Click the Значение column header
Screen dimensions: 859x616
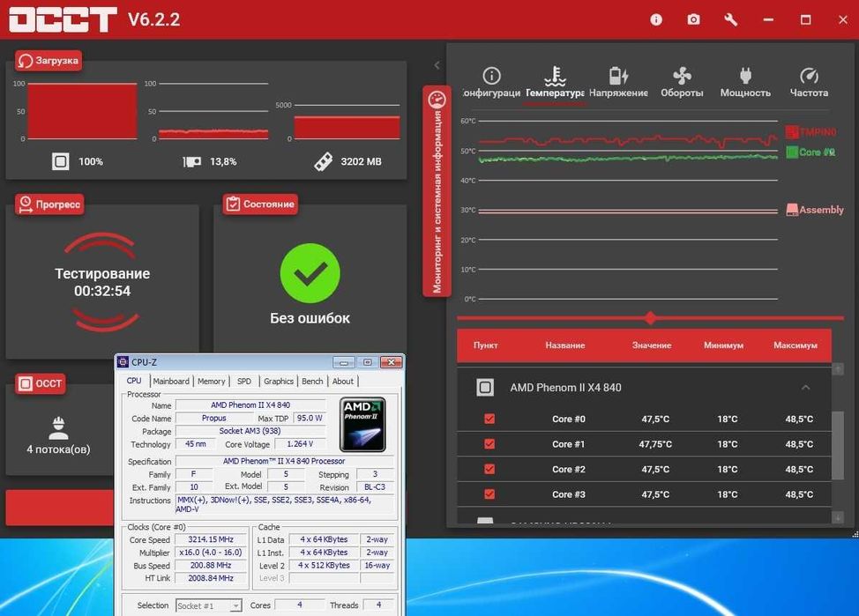(x=652, y=345)
